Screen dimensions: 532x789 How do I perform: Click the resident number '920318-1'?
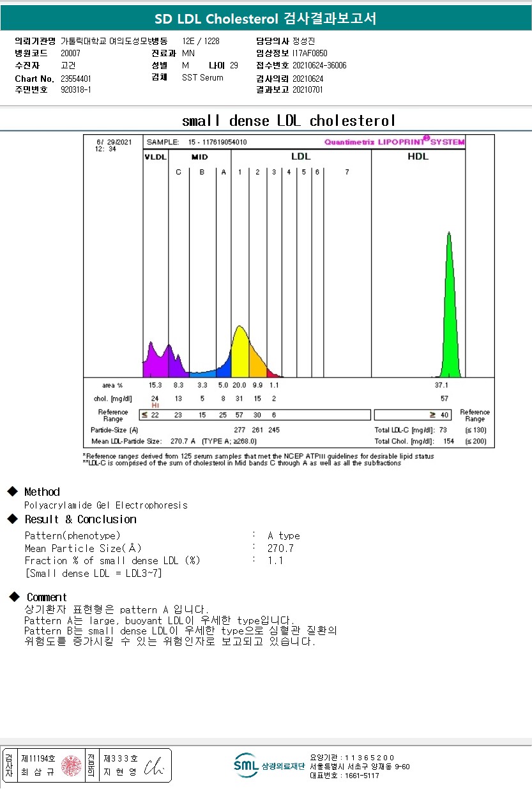[x=76, y=89]
